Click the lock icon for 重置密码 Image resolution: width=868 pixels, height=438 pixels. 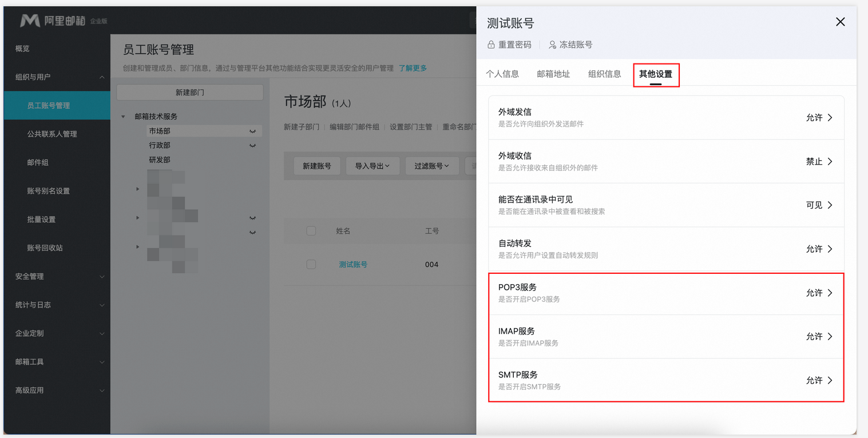[x=491, y=45]
